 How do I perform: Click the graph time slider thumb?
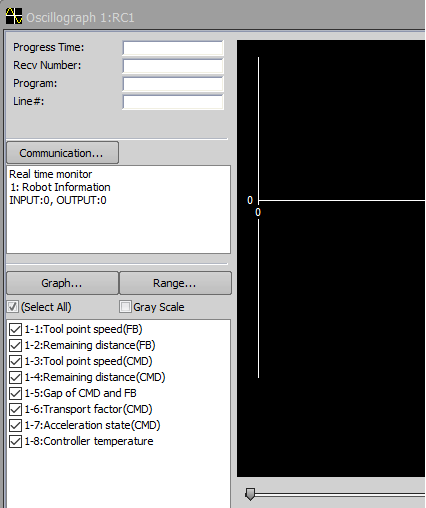tap(250, 494)
